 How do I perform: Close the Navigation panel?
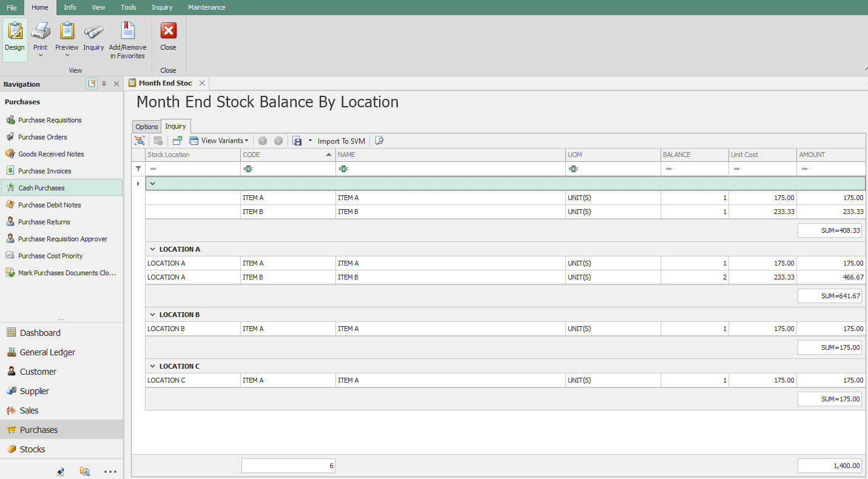pos(116,84)
